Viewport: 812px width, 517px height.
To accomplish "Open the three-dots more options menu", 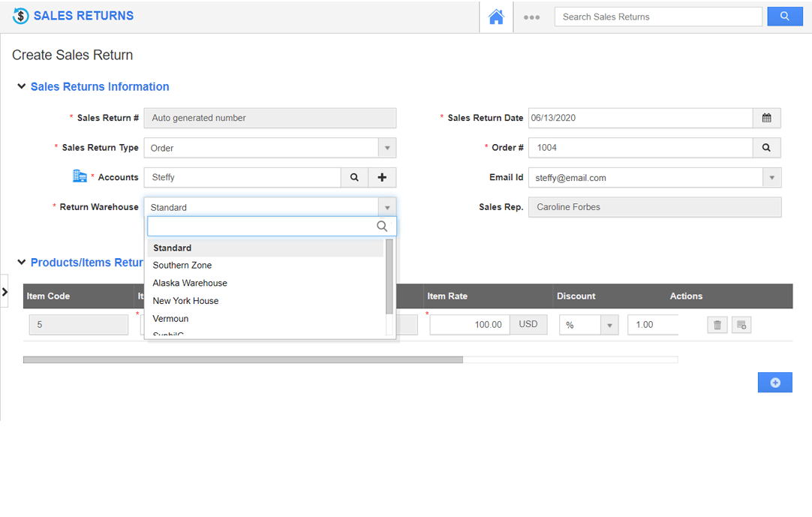I will point(531,17).
